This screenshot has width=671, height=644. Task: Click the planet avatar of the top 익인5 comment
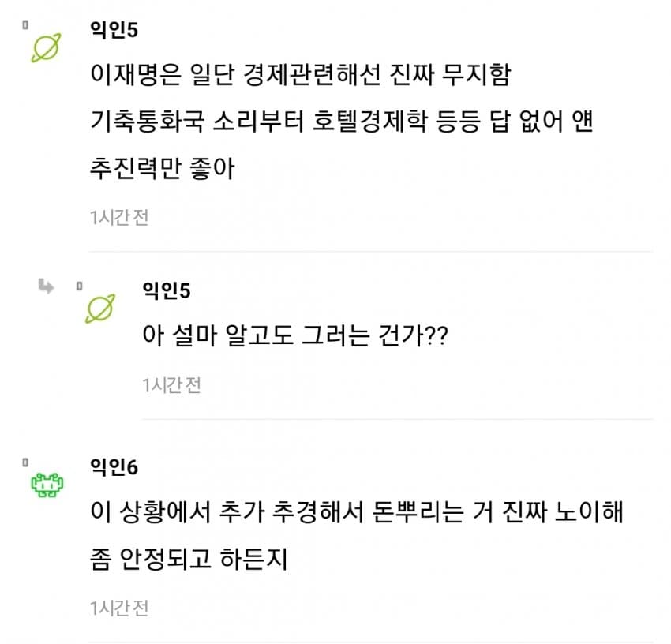click(x=44, y=50)
